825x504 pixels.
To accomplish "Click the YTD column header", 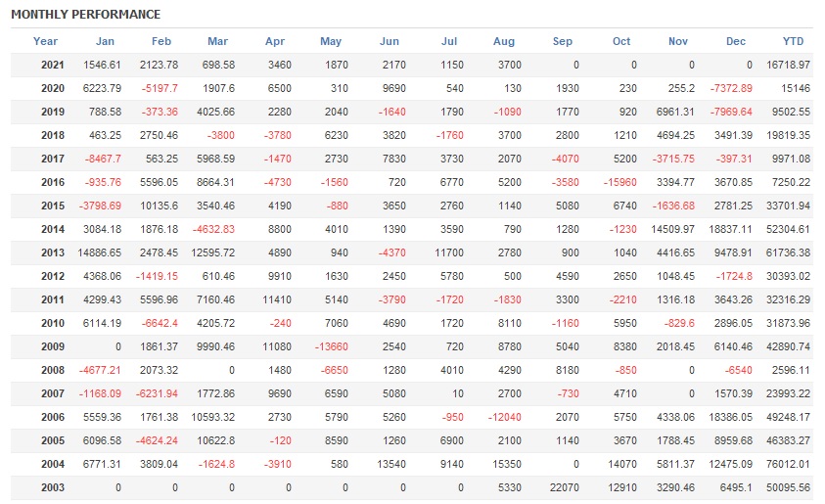I will (794, 41).
